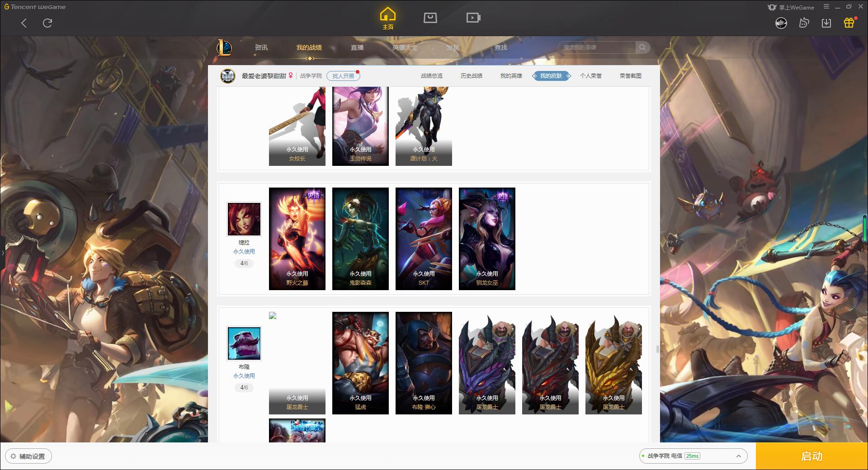Switch to the 发现 tab
Screen dimensions: 868x470
coord(453,47)
